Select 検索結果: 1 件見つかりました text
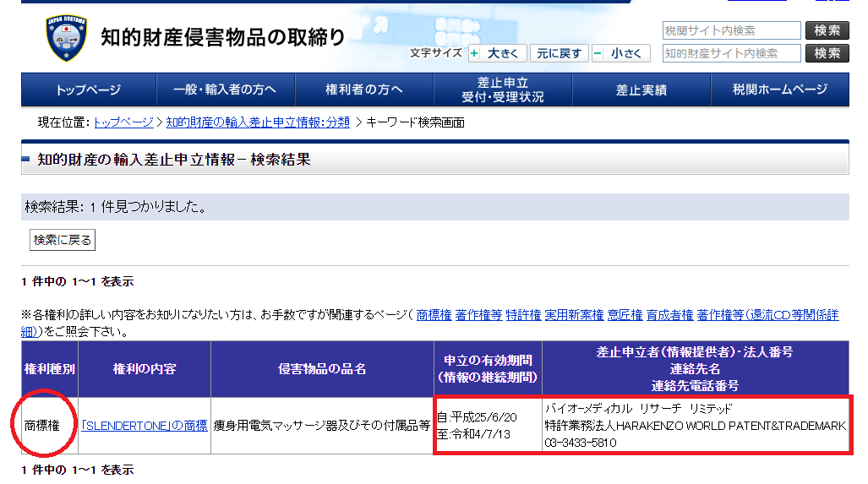868x484 pixels. coord(116,207)
